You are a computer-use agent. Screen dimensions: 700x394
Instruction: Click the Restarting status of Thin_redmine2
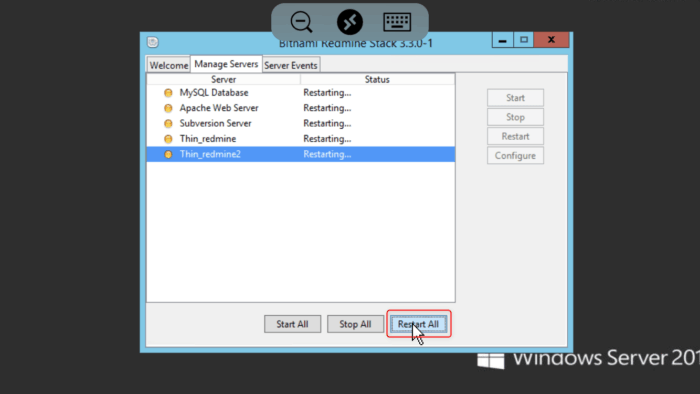coord(327,154)
